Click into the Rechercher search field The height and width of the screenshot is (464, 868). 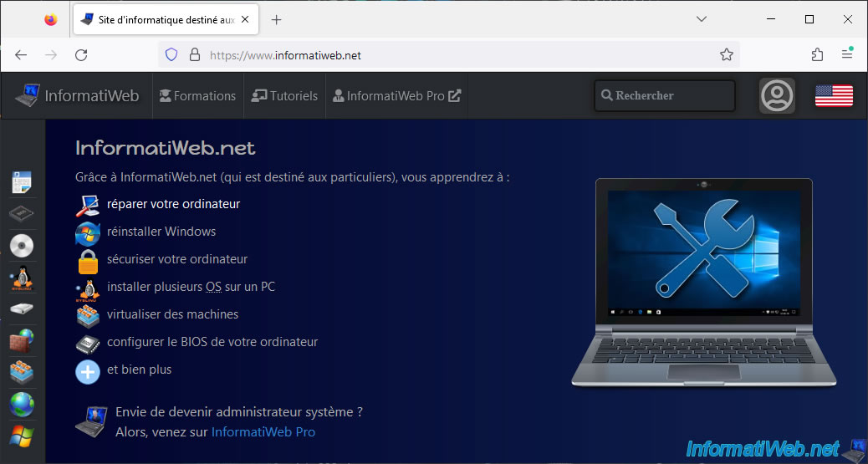pos(665,96)
